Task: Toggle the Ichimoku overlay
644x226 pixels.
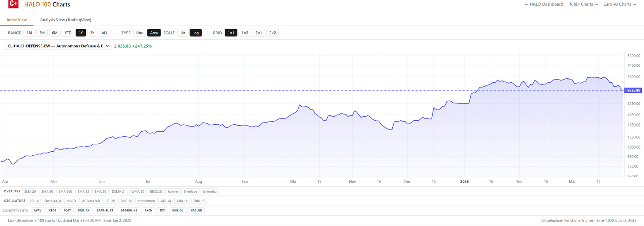Action: 210,192
